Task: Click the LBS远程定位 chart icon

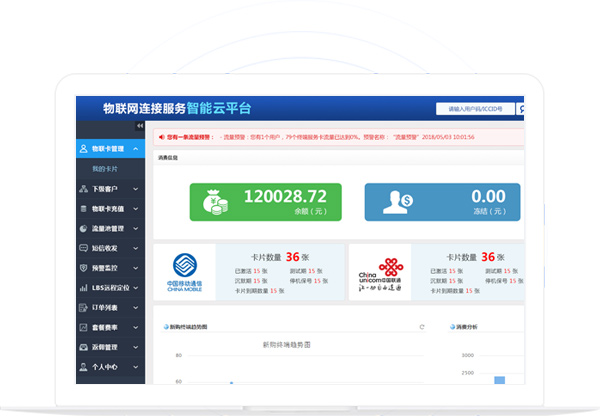Action: coord(84,288)
